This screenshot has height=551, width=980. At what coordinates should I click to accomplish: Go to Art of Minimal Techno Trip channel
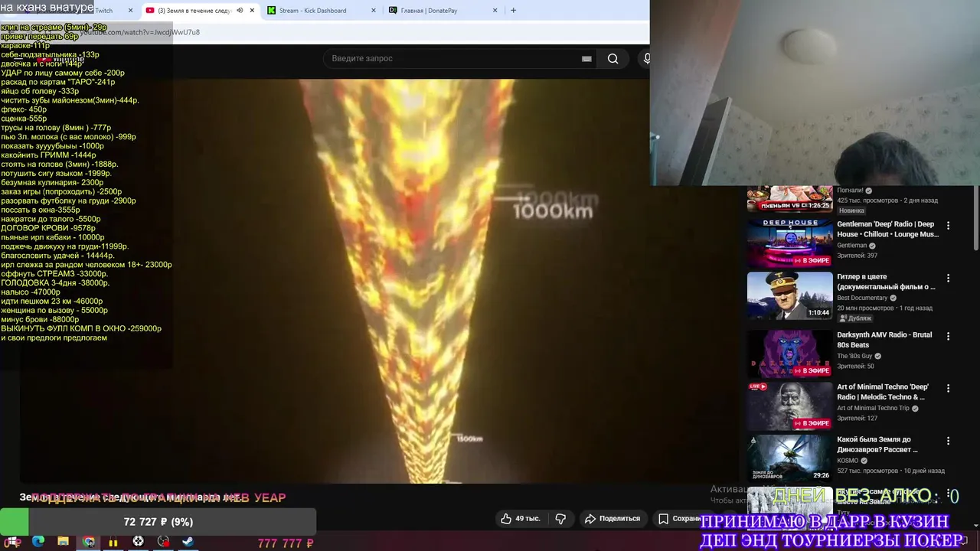pyautogui.click(x=873, y=408)
